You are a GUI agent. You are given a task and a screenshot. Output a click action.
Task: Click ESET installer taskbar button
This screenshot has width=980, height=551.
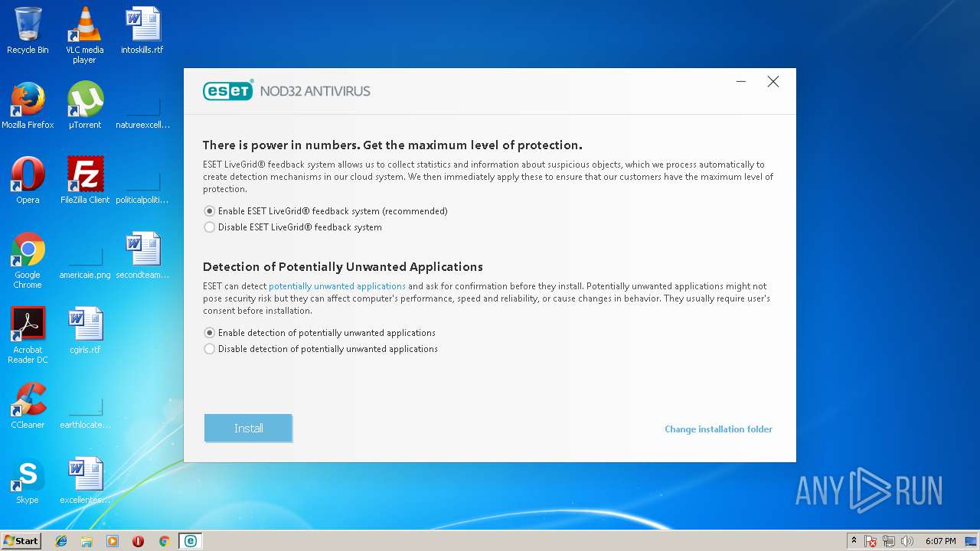pos(190,541)
